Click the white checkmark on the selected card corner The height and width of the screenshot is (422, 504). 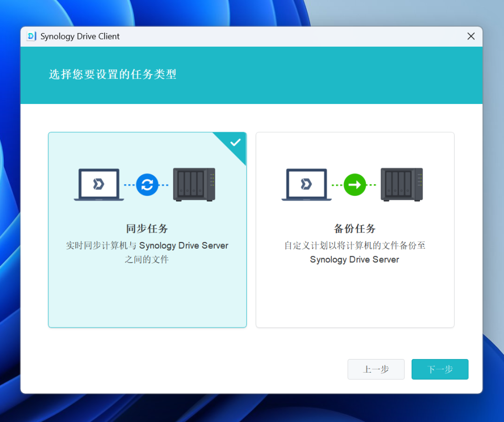point(235,142)
